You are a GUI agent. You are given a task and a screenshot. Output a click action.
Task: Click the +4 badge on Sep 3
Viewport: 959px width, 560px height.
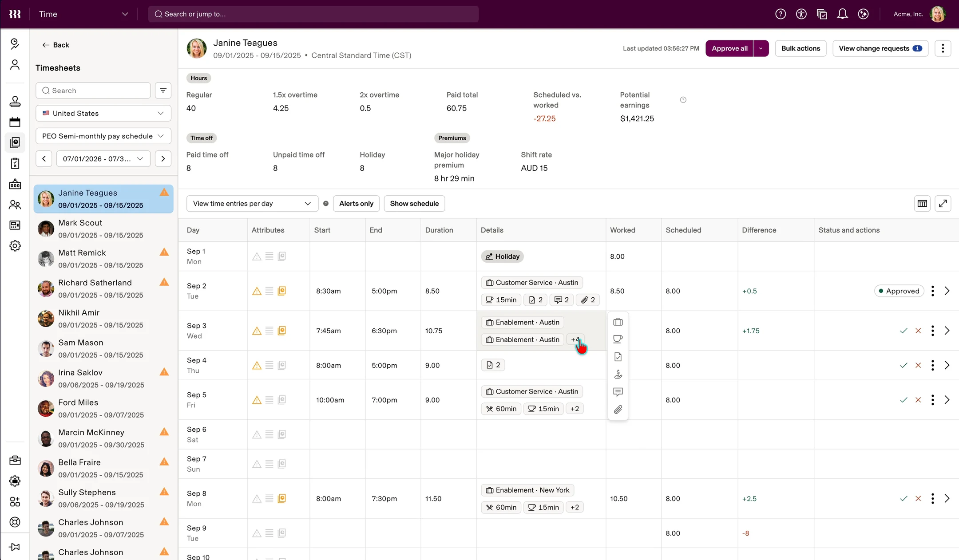point(575,340)
